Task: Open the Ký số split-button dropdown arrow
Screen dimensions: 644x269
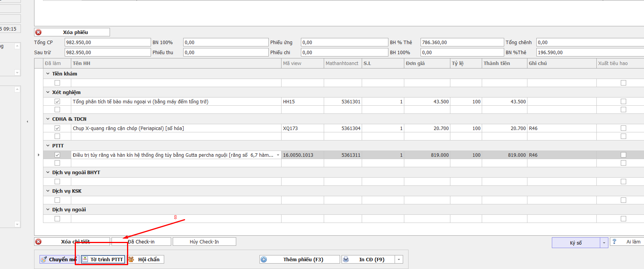Action: point(604,243)
